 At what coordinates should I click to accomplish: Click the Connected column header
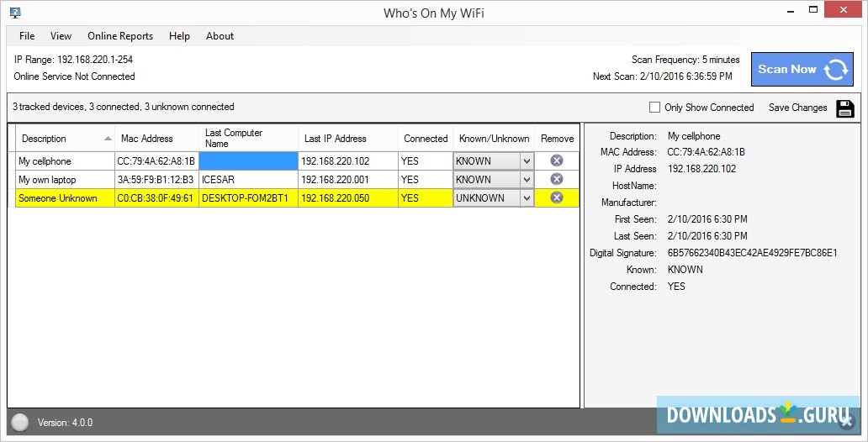tap(426, 139)
